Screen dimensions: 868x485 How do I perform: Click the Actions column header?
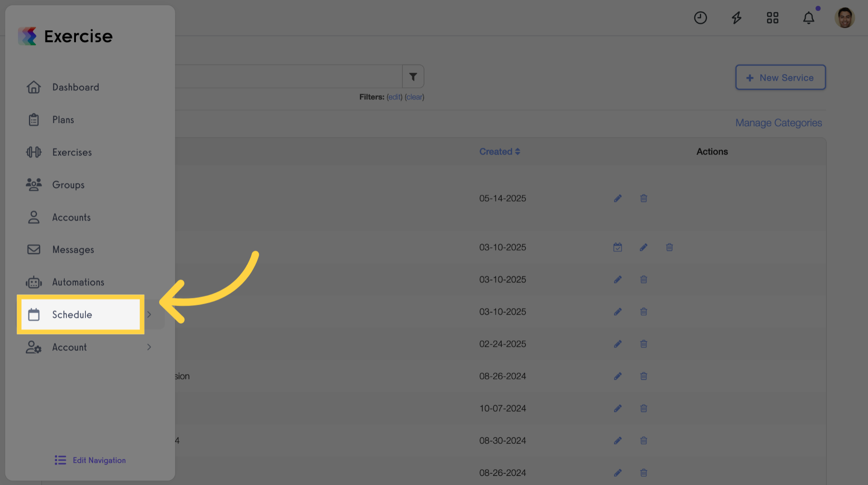(x=712, y=152)
